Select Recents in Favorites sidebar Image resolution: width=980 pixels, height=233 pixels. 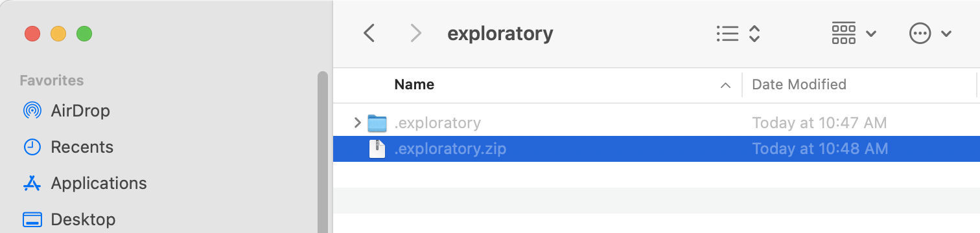click(x=68, y=147)
